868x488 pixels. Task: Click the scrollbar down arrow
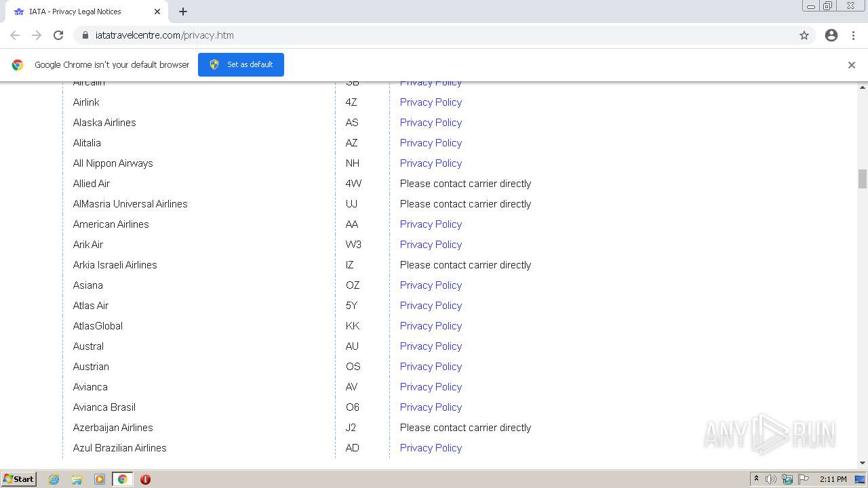point(863,463)
